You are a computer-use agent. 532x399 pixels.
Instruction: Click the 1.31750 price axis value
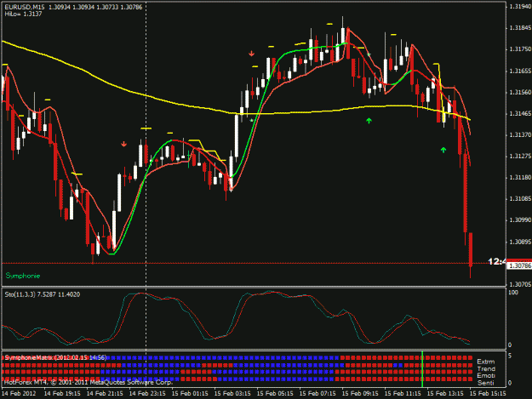click(x=520, y=49)
